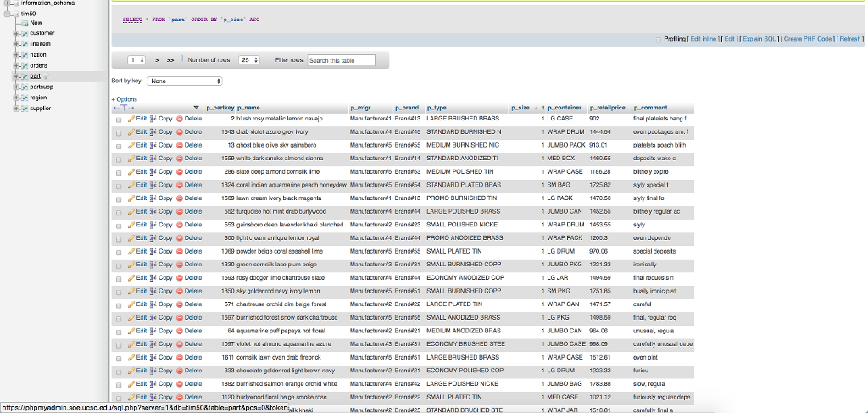Click the Search this table filter field
This screenshot has height=413, width=868.
tap(341, 60)
